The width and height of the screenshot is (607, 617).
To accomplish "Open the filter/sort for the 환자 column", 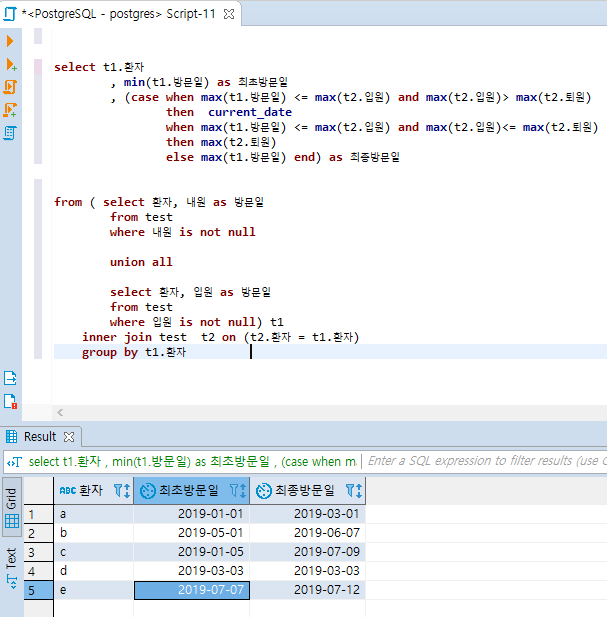I will 122,491.
